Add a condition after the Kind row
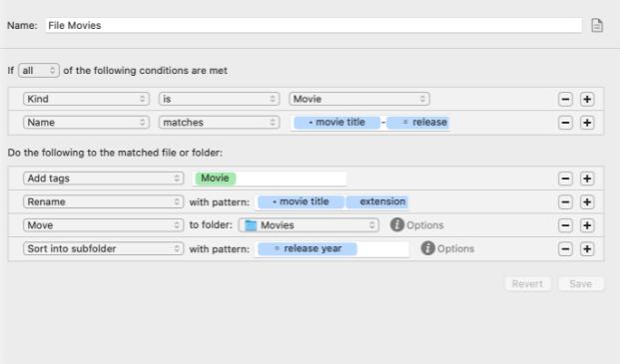The width and height of the screenshot is (620, 364). [587, 99]
